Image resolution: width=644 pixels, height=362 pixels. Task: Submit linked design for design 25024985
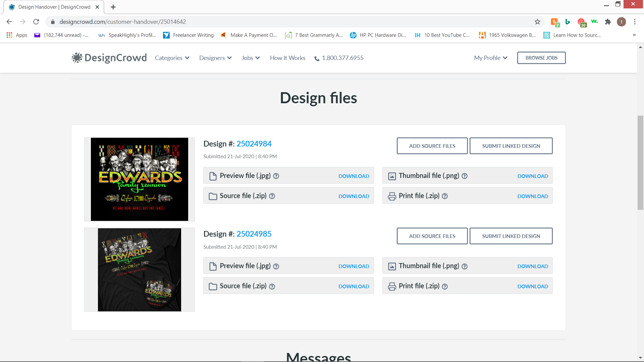(511, 236)
